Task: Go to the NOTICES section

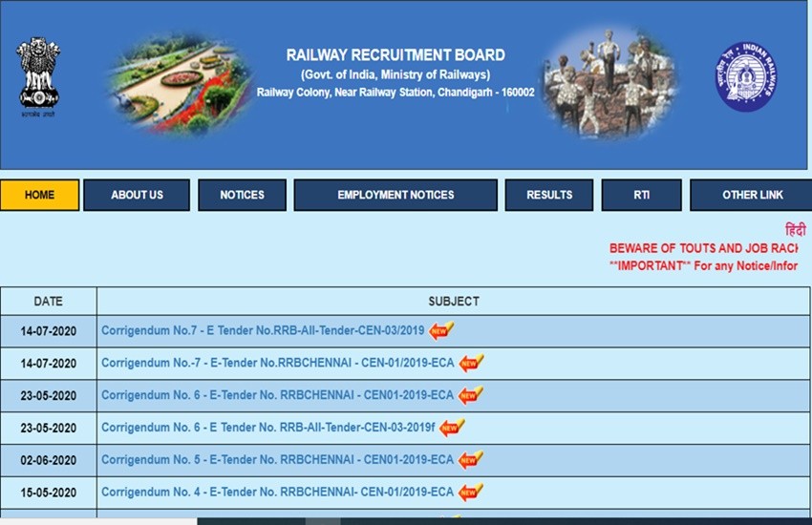Action: pyautogui.click(x=242, y=195)
